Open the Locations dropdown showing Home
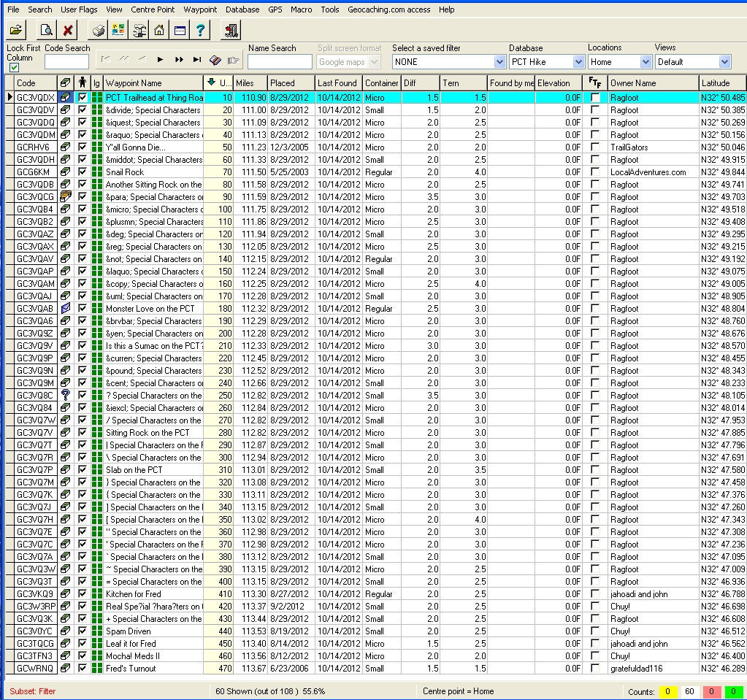The width and height of the screenshot is (747, 700). [x=646, y=62]
